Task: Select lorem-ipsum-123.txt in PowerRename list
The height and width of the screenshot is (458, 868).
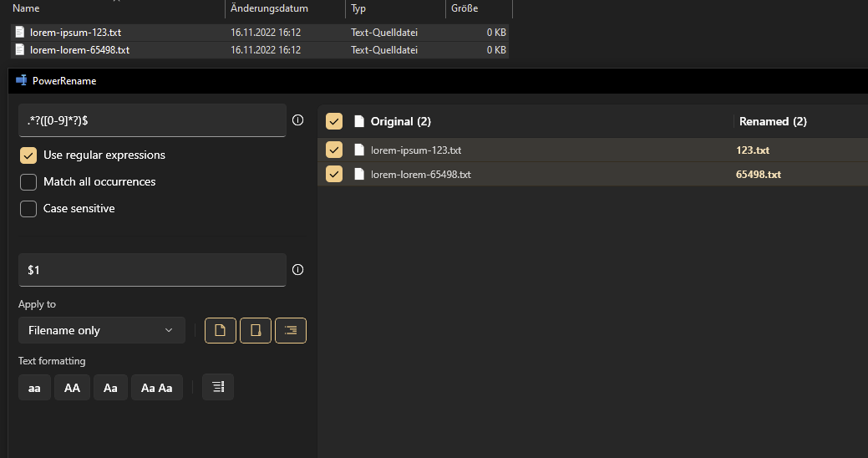Action: coord(416,150)
